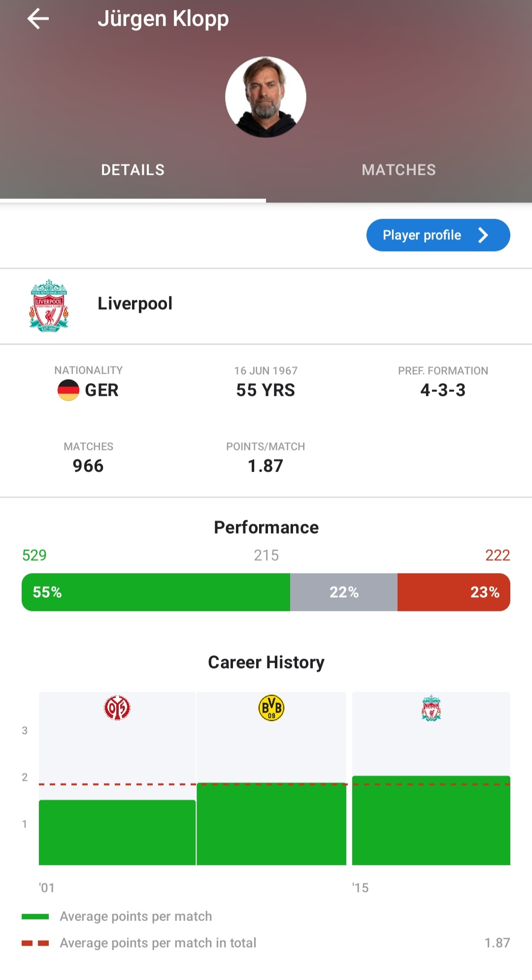Tap the German flag icon
This screenshot has height=980, width=532.
(x=68, y=390)
